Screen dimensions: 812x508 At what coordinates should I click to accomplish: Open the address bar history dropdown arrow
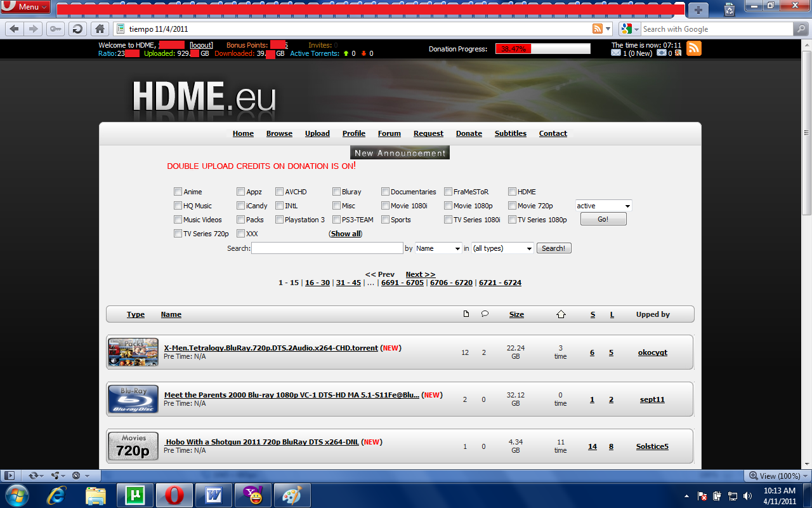click(x=608, y=29)
